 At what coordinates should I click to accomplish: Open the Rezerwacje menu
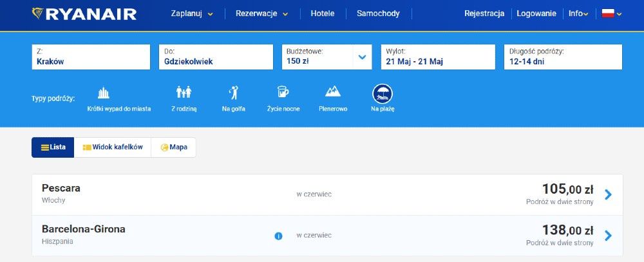tap(261, 14)
